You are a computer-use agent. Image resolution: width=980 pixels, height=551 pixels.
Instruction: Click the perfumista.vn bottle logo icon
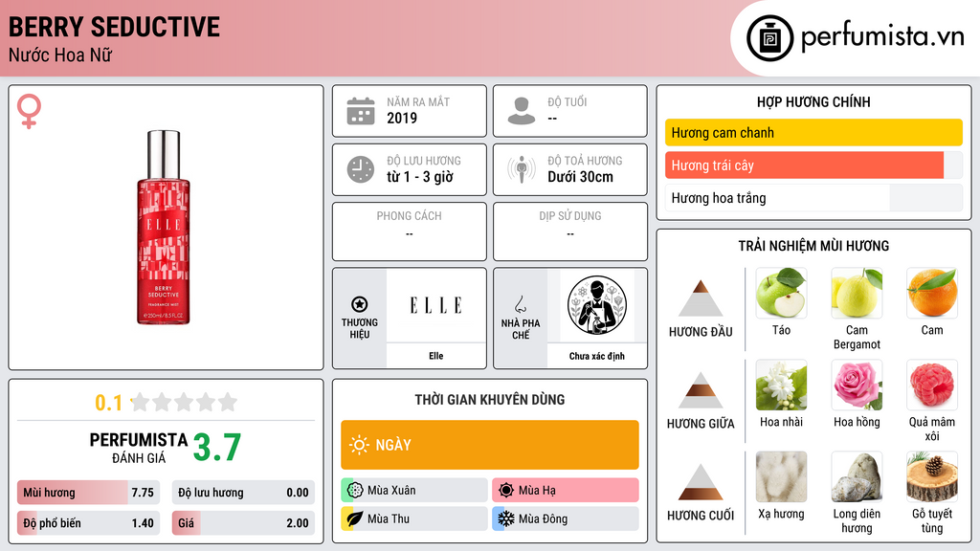coord(769,38)
